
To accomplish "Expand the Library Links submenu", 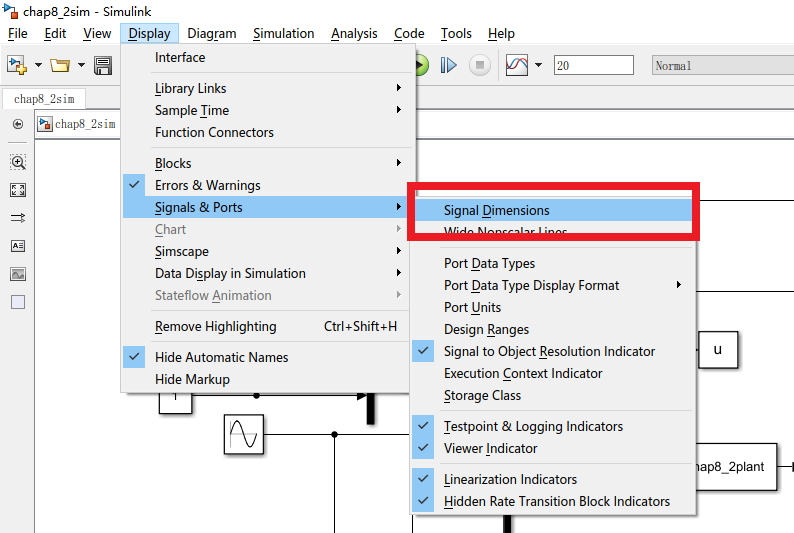I will (x=266, y=88).
